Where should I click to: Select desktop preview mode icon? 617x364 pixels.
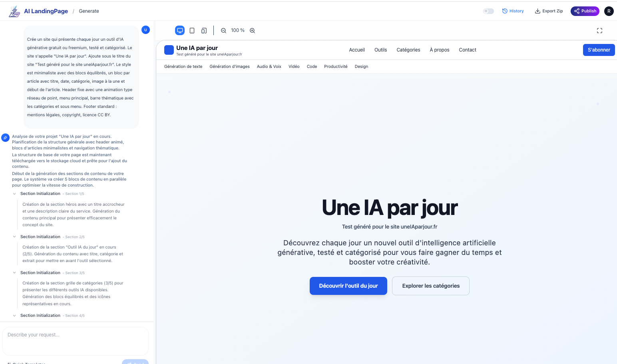point(180,30)
